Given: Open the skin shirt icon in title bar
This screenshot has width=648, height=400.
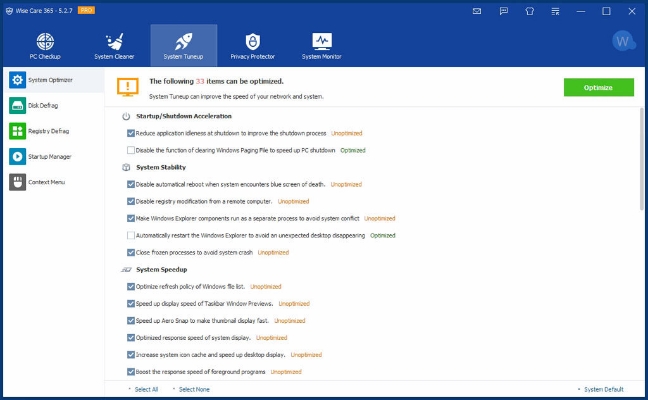Looking at the screenshot, I should click(529, 11).
